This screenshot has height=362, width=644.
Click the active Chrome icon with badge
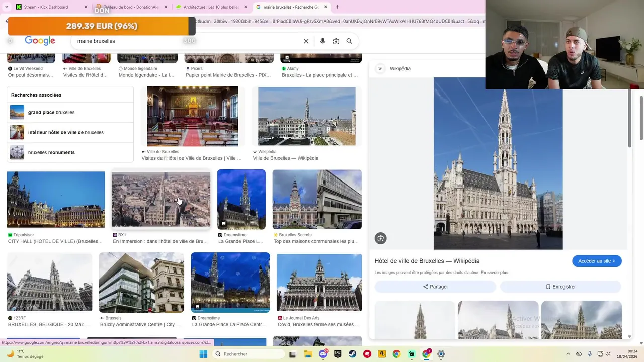click(426, 354)
